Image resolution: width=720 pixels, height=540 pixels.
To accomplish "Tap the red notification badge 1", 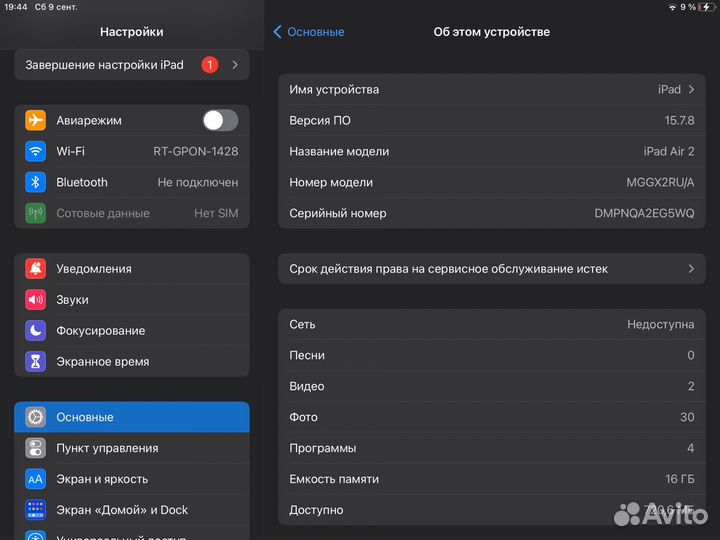I will 210,65.
